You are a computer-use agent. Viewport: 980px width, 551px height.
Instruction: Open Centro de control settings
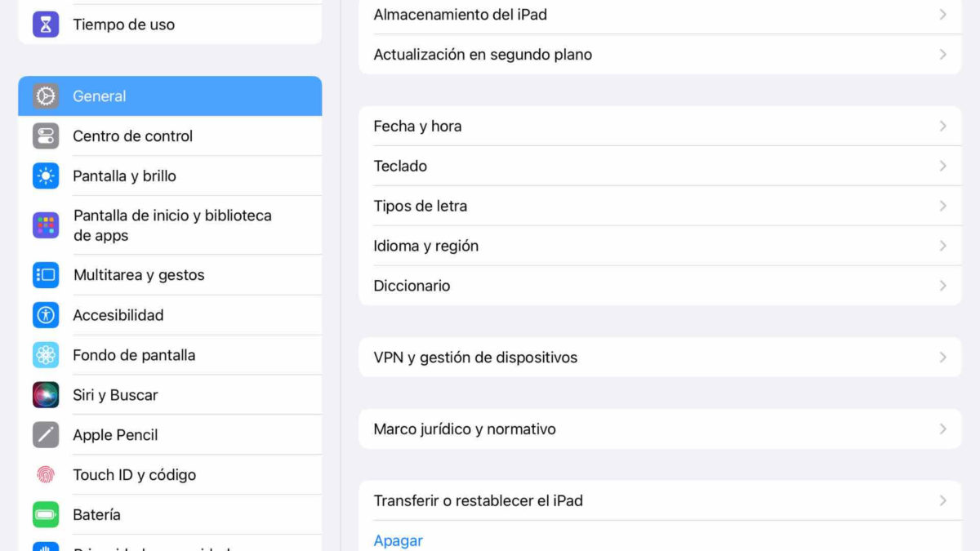point(170,136)
